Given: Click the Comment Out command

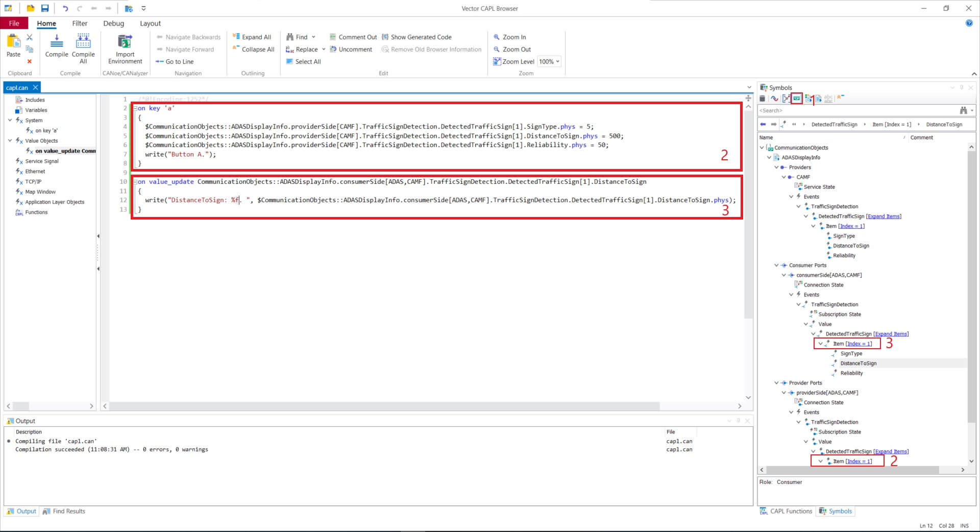Looking at the screenshot, I should pyautogui.click(x=353, y=37).
